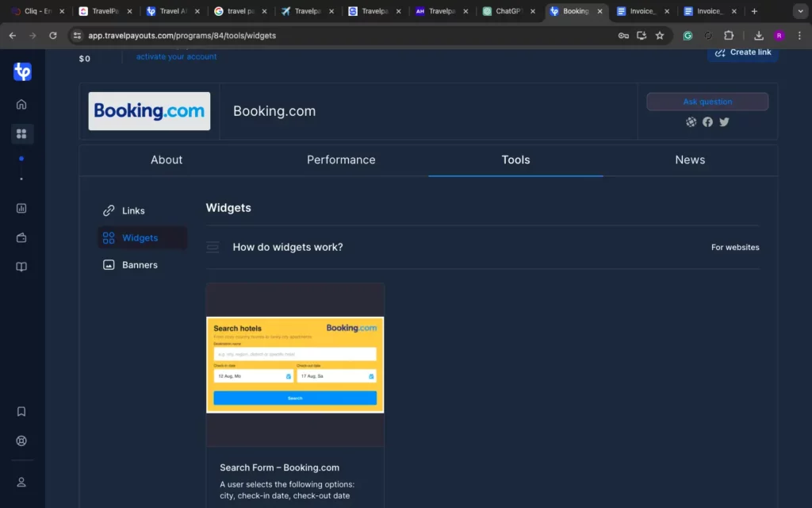812x508 pixels.
Task: Bookmark the page with the star icon
Action: [x=659, y=35]
